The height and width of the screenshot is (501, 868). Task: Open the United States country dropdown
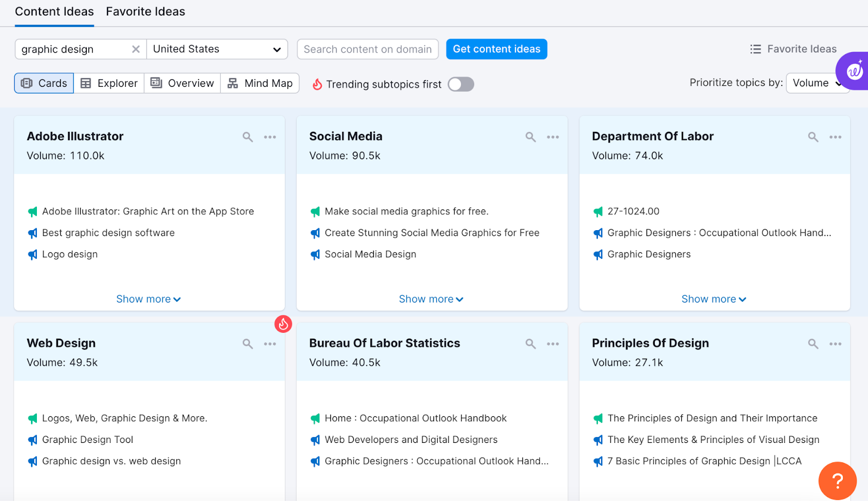[x=217, y=49]
